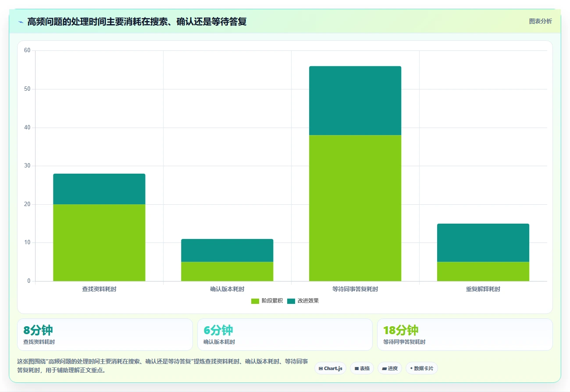This screenshot has height=392, width=570.
Task: Click the chart title 高频问题的处理时间 heading
Action: point(137,21)
